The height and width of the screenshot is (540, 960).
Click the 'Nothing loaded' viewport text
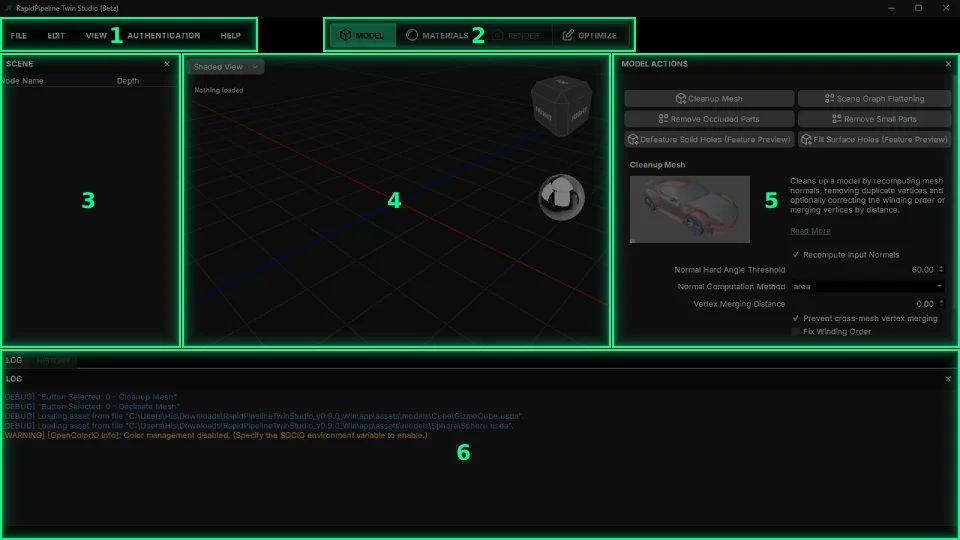coord(219,90)
